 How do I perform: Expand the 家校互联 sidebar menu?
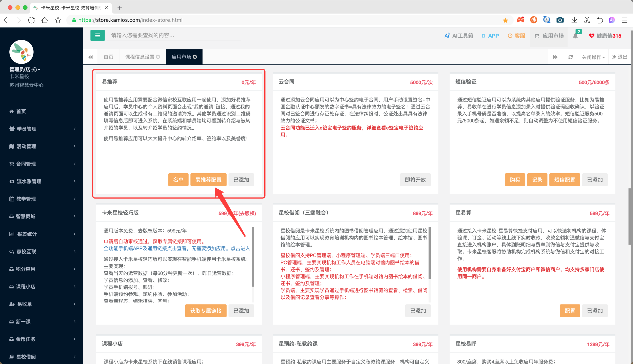click(41, 251)
